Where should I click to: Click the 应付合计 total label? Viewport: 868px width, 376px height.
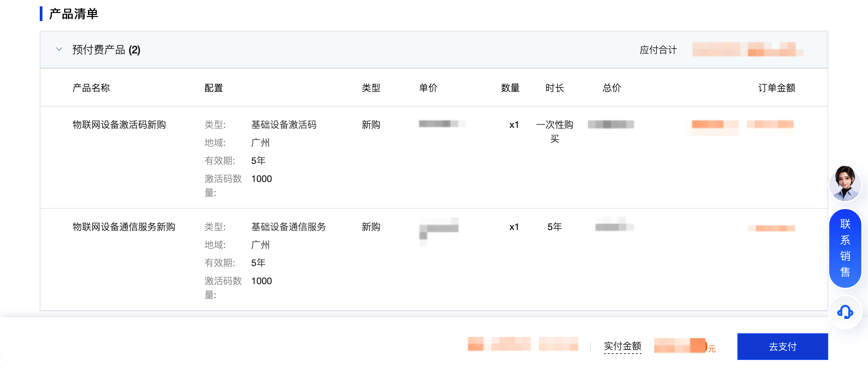point(658,50)
